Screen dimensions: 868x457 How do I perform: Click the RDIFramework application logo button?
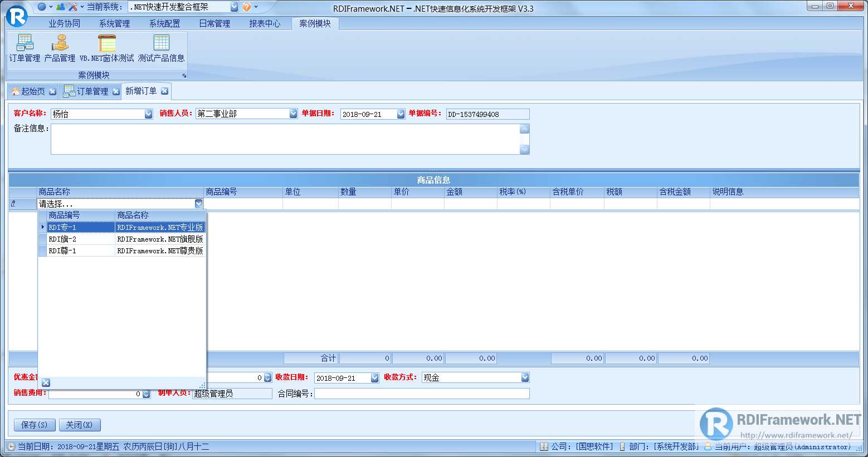(17, 16)
